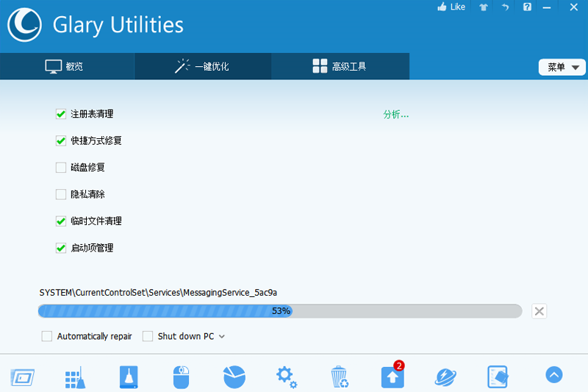Click the mouse-shaped context menu manager icon
The width and height of the screenshot is (588, 392).
[x=181, y=377]
